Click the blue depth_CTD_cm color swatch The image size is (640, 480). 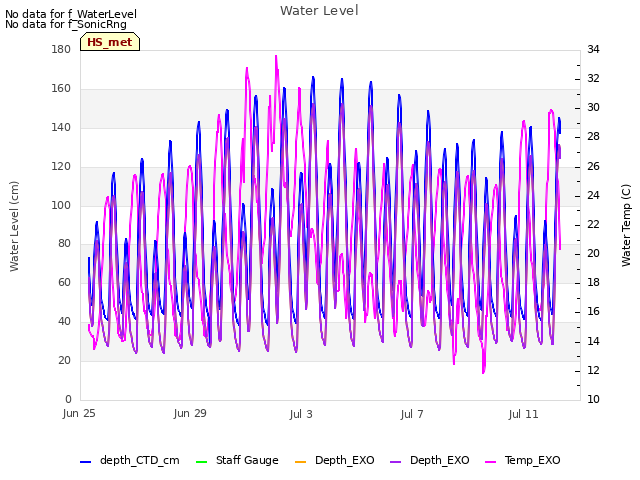[x=85, y=461]
